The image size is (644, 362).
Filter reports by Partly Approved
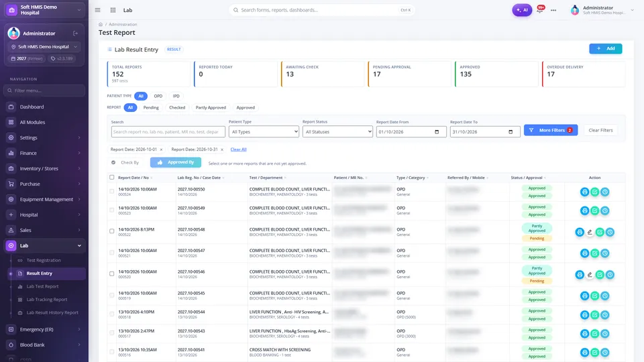pyautogui.click(x=211, y=107)
